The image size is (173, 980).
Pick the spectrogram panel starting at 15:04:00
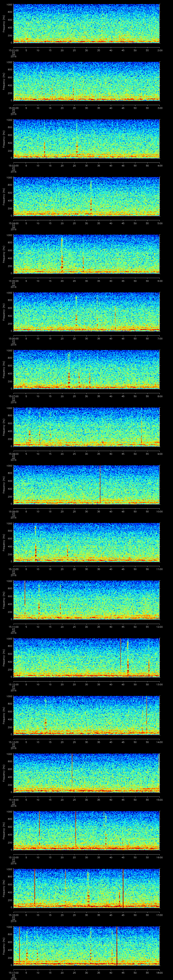tap(86, 196)
